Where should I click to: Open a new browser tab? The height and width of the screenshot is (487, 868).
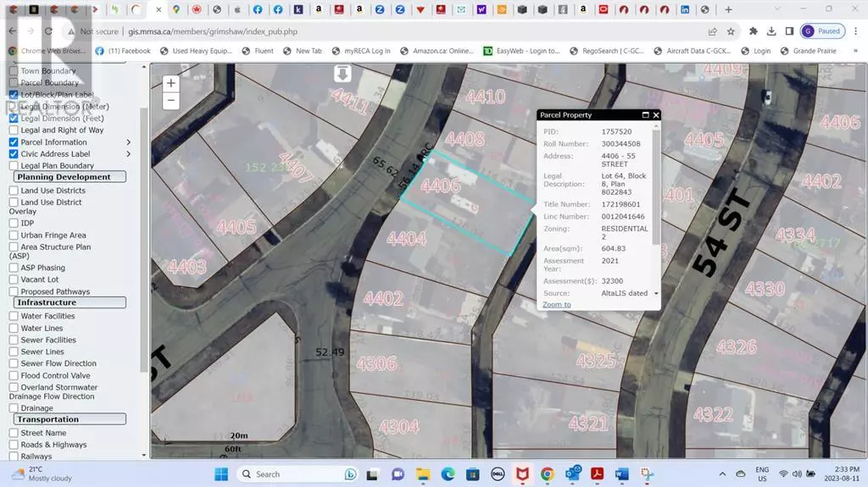pos(728,9)
